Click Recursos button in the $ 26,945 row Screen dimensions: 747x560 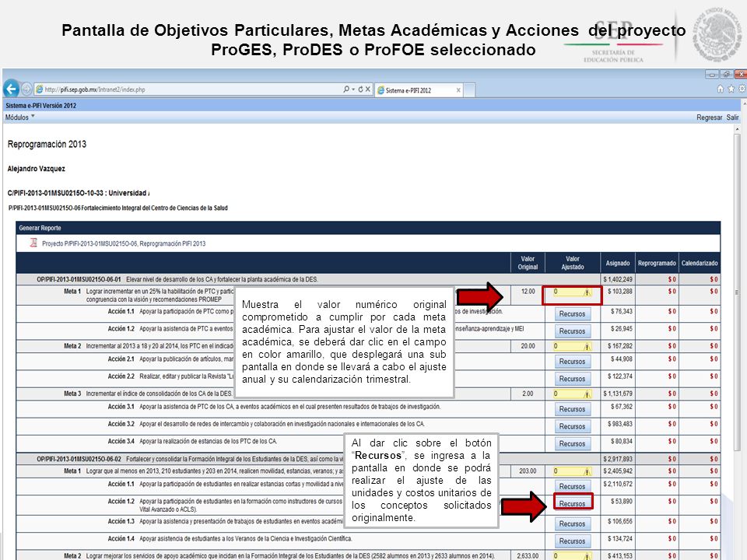[572, 331]
